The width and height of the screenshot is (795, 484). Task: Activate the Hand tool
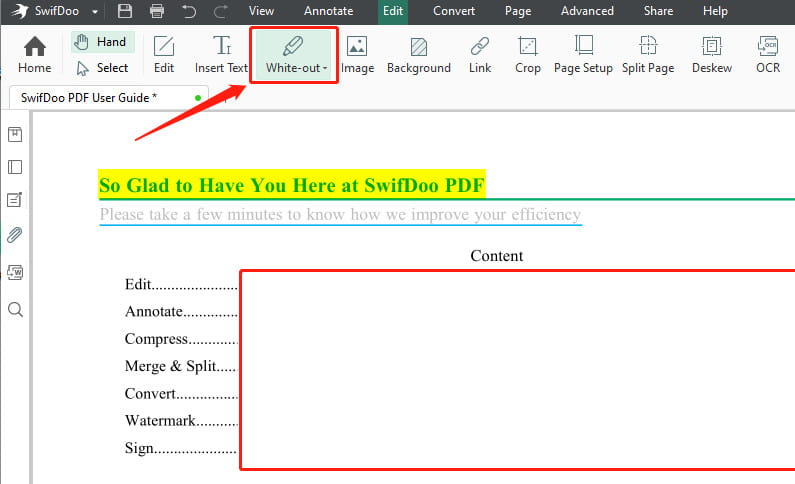pyautogui.click(x=103, y=42)
